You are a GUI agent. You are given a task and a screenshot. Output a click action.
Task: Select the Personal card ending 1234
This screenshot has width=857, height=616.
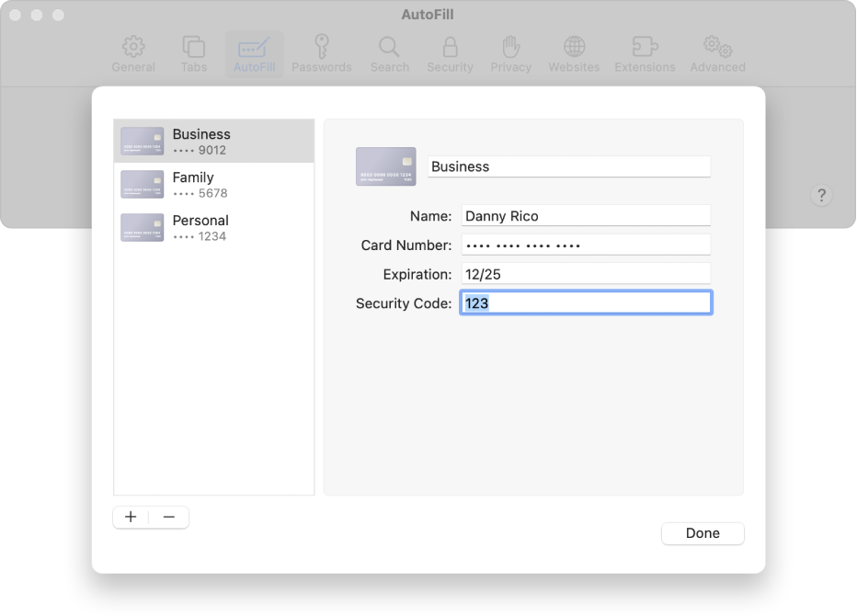[213, 227]
